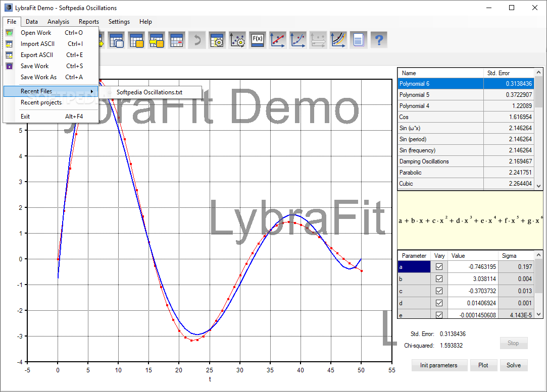Open the Reports menu

(88, 22)
